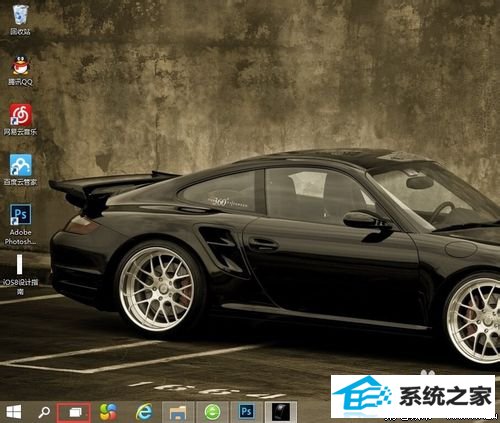Open Task View on the taskbar

click(x=74, y=413)
